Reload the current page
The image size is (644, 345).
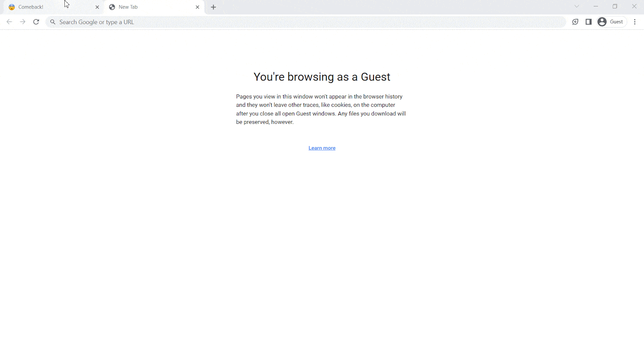36,22
